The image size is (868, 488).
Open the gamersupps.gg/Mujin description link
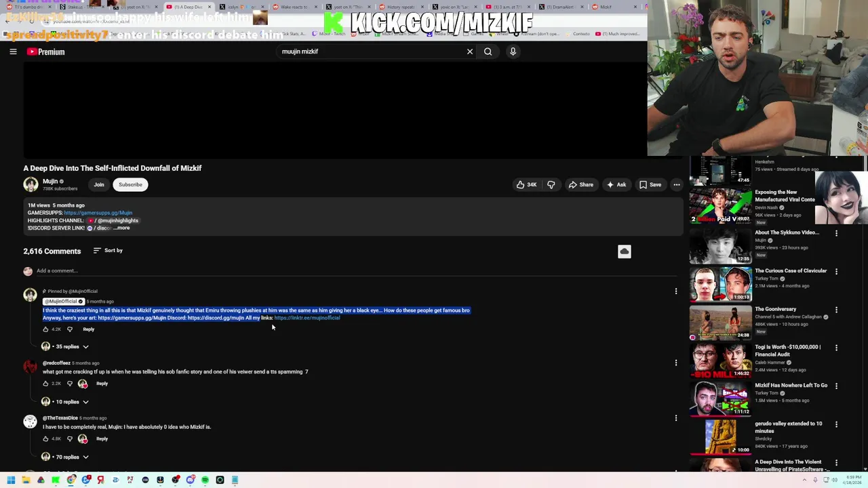(98, 213)
